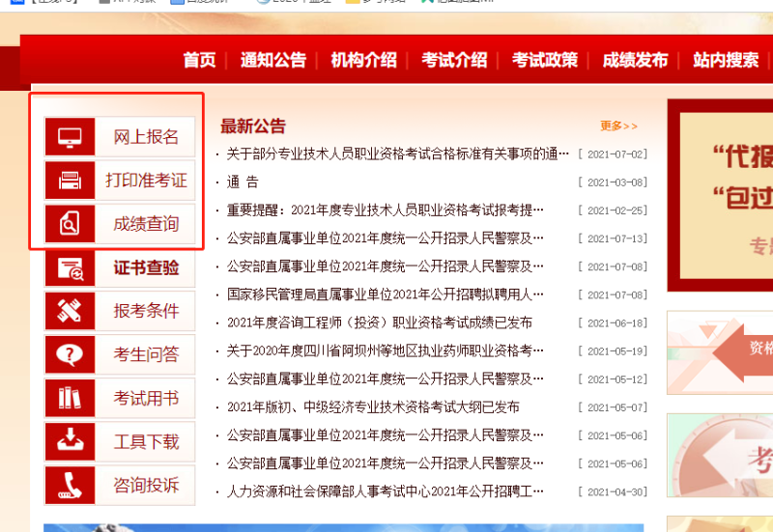Click the date 2021-03-08
The image size is (773, 532).
pos(613,182)
